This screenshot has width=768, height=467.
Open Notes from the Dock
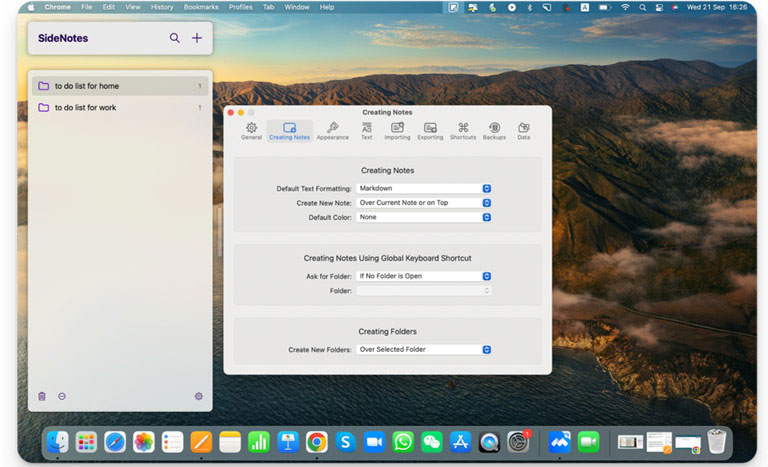coord(230,442)
